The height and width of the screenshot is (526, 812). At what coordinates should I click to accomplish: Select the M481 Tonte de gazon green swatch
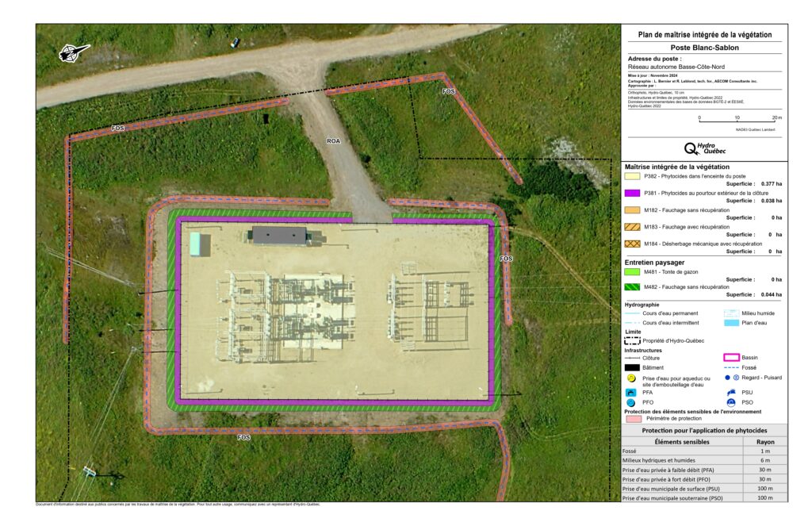[632, 271]
